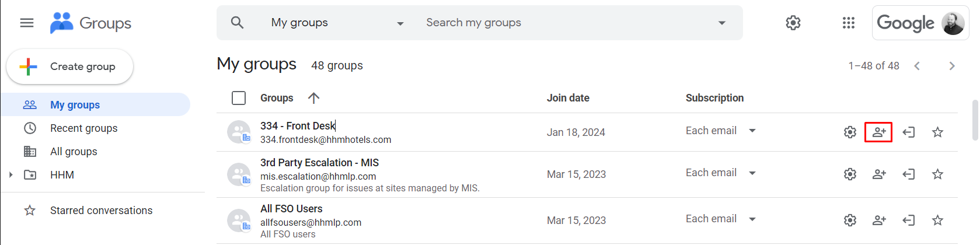Sort groups by name arrow
This screenshot has width=980, height=245.
[x=313, y=98]
